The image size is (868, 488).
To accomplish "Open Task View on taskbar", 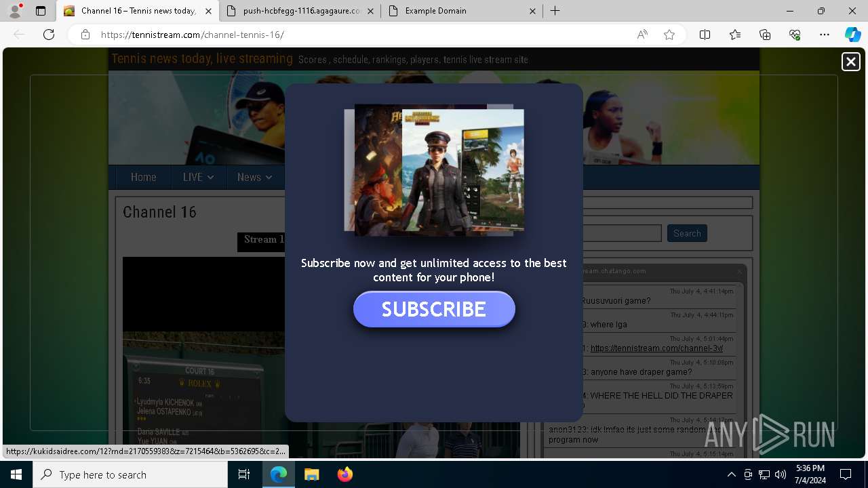I will coord(244,474).
